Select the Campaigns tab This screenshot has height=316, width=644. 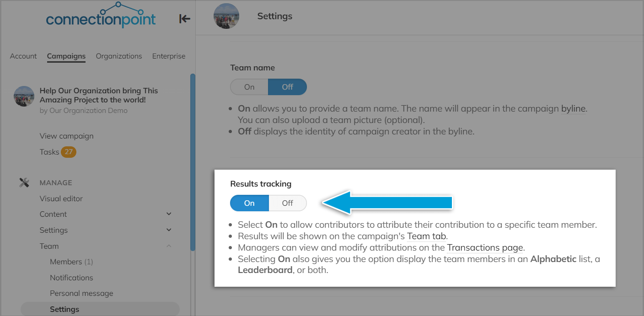pyautogui.click(x=66, y=56)
